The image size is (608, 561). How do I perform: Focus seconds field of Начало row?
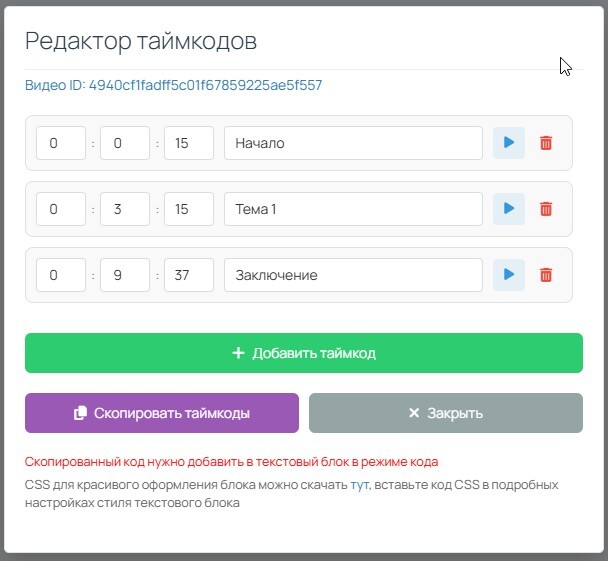[x=189, y=143]
